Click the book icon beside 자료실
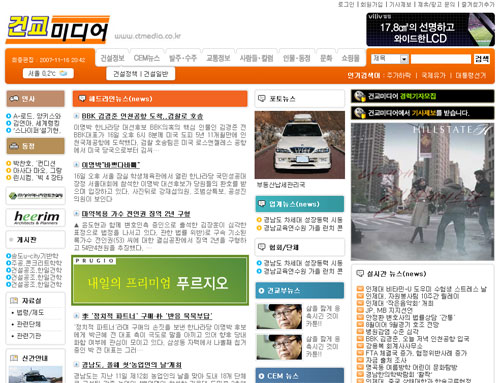Viewport: 500px width, 383px height. [x=14, y=301]
